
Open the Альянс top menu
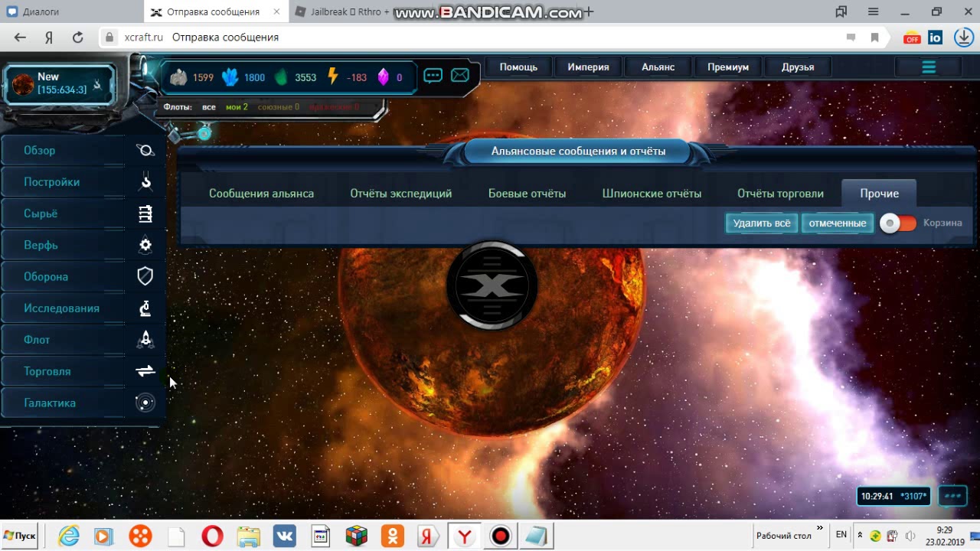(658, 67)
